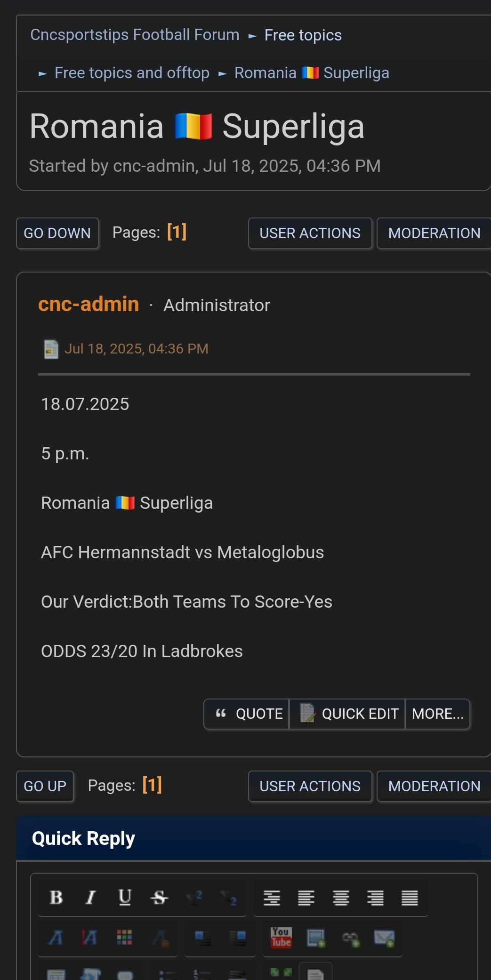Toggle strikethrough text formatting
The width and height of the screenshot is (491, 980).
[x=159, y=898]
